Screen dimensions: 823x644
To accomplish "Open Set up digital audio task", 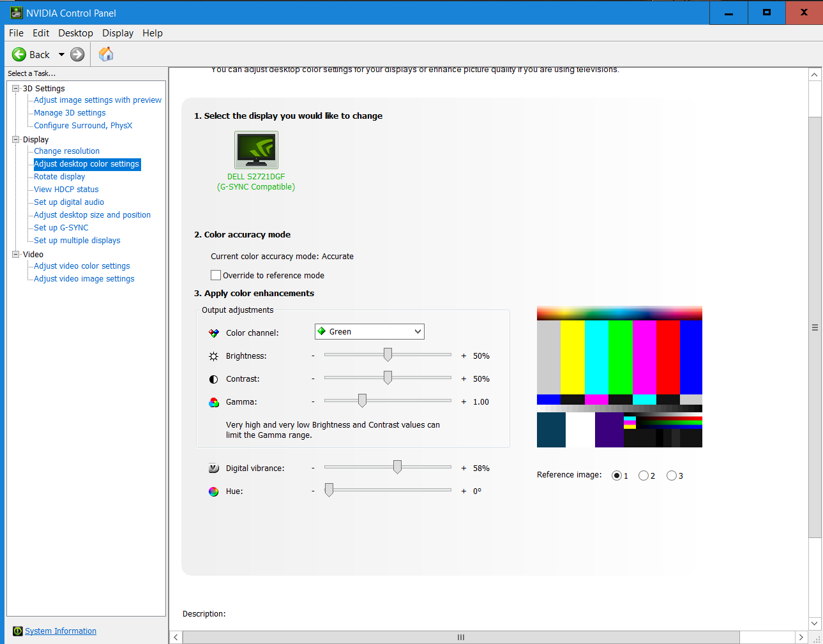I will [x=69, y=202].
